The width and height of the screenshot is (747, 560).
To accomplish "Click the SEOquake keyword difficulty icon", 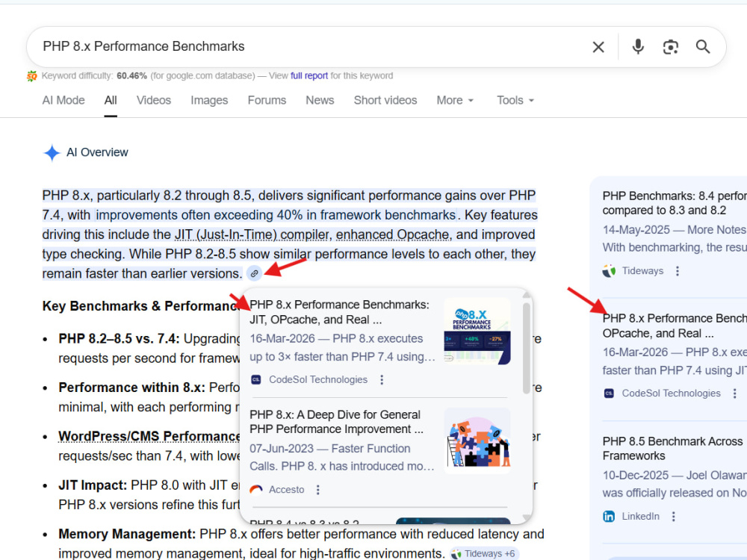I will pos(32,75).
